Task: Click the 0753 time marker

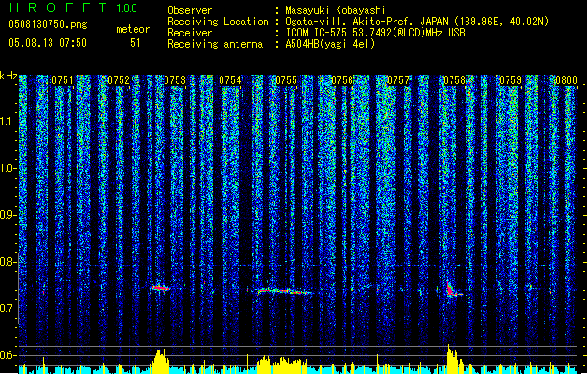Action: coord(175,80)
